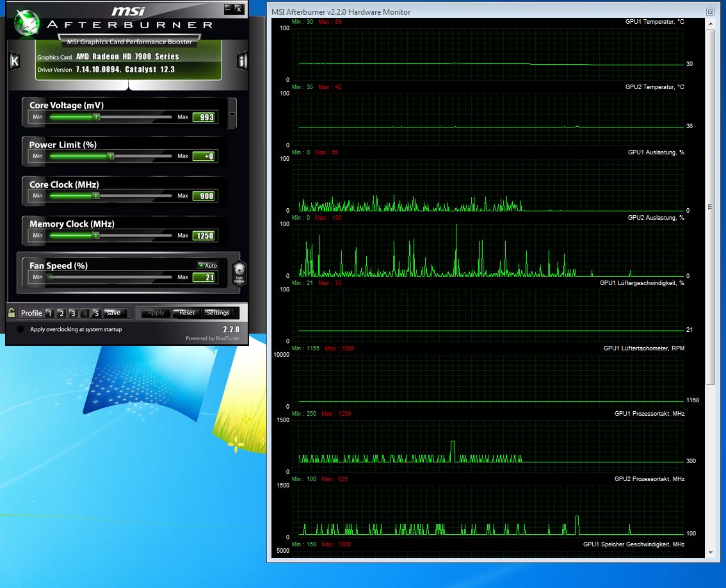Viewport: 726px width, 588px height.
Task: Click the GPU1 Temperatur graph label
Action: click(655, 22)
